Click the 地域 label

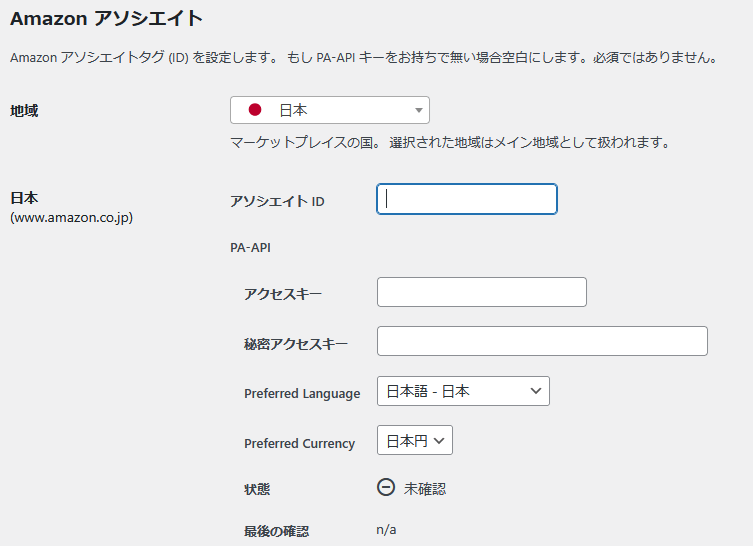24,111
